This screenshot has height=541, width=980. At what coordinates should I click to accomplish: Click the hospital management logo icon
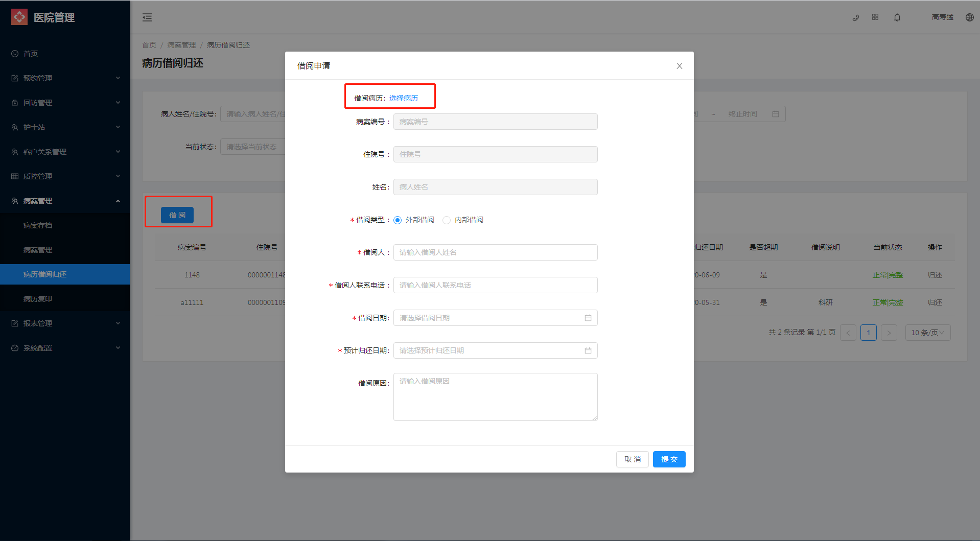click(19, 17)
